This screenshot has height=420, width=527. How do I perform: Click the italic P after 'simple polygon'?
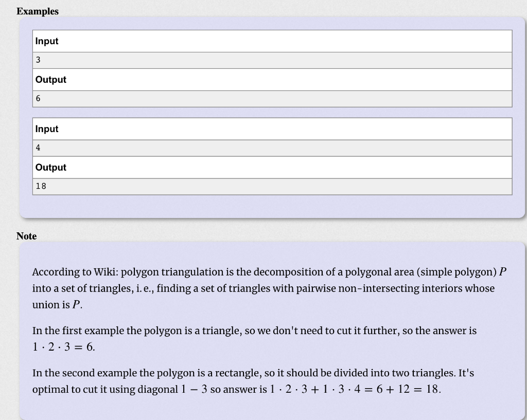(502, 271)
